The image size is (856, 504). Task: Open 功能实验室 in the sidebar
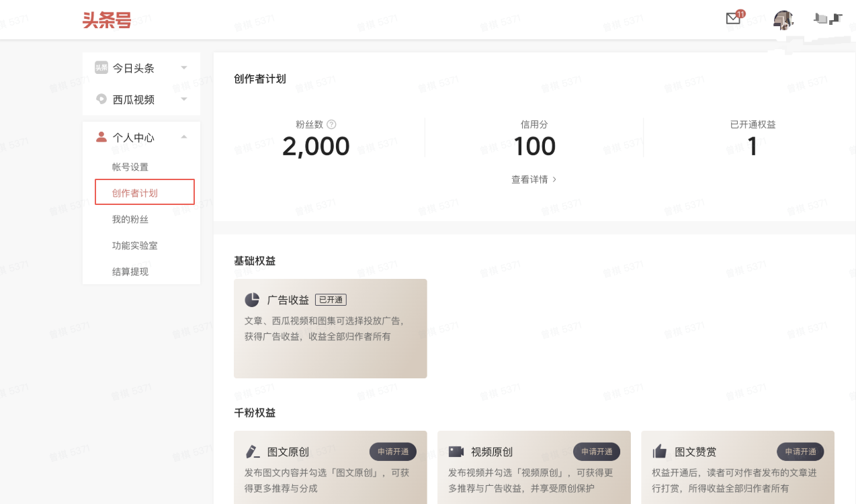coord(135,245)
